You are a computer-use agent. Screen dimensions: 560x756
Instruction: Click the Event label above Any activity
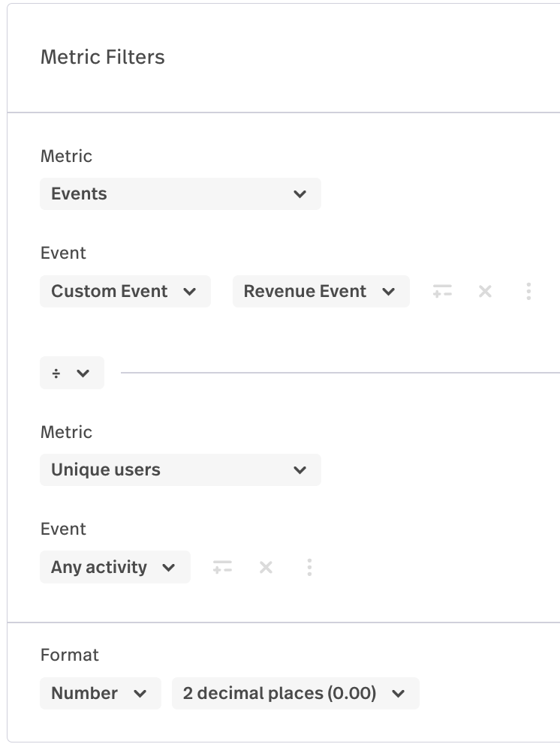point(63,529)
